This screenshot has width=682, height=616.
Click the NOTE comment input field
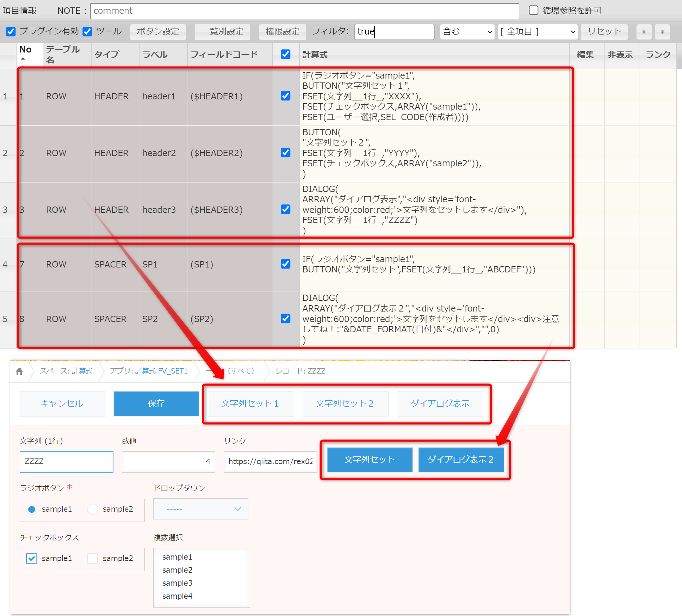point(304,11)
